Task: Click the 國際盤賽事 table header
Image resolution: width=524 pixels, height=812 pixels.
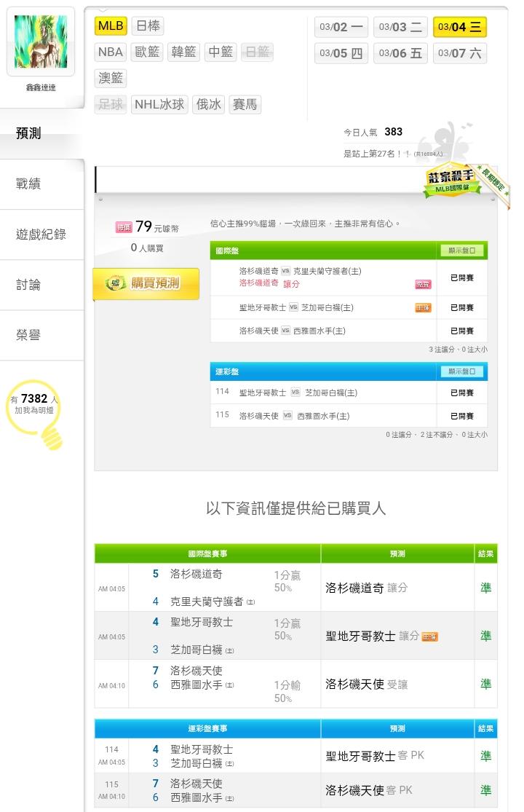Action: pyautogui.click(x=207, y=553)
